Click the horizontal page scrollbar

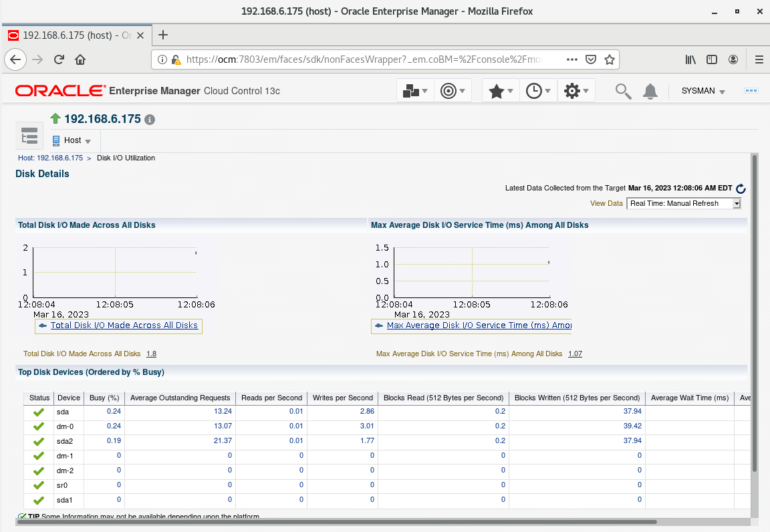pos(336,522)
